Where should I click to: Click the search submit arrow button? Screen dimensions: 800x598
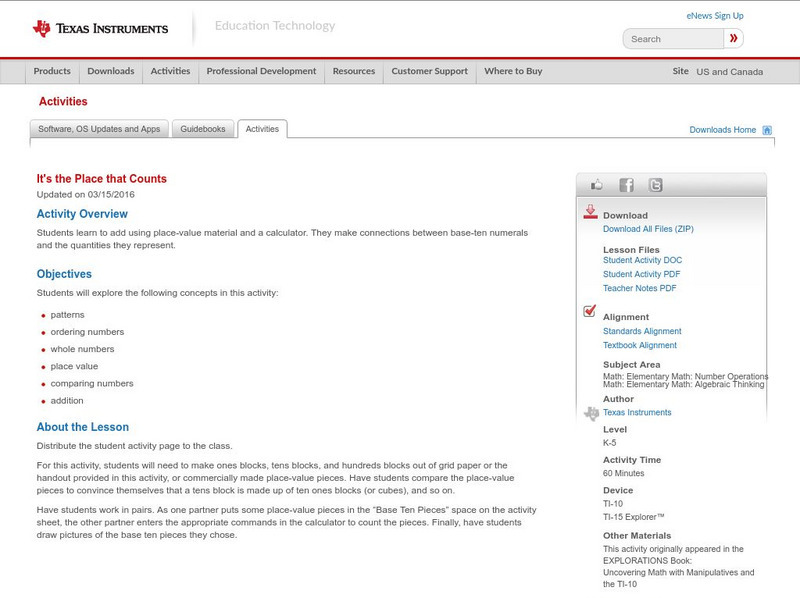(733, 39)
